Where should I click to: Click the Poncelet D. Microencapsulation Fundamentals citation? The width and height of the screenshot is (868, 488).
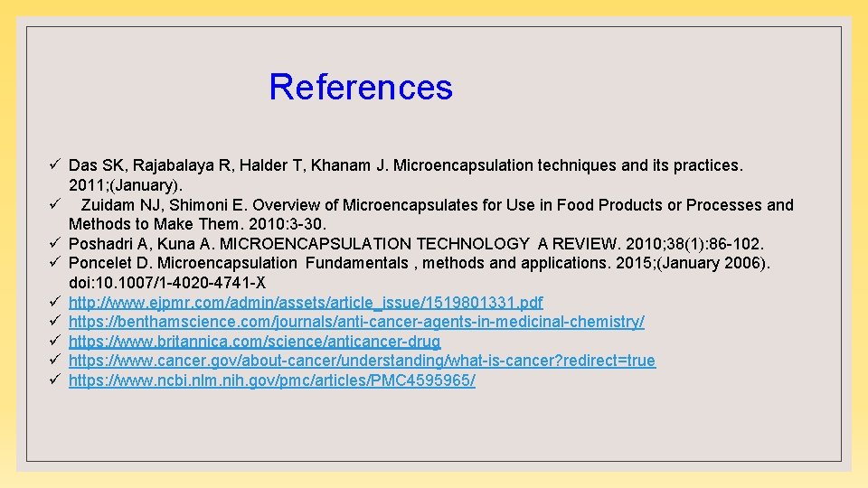pos(420,263)
